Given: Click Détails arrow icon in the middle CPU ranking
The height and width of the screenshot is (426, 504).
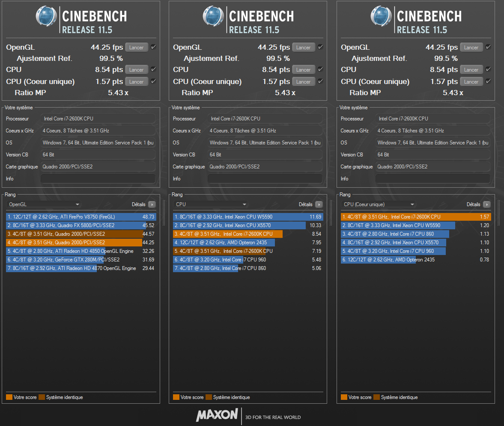Looking at the screenshot, I should tap(319, 205).
